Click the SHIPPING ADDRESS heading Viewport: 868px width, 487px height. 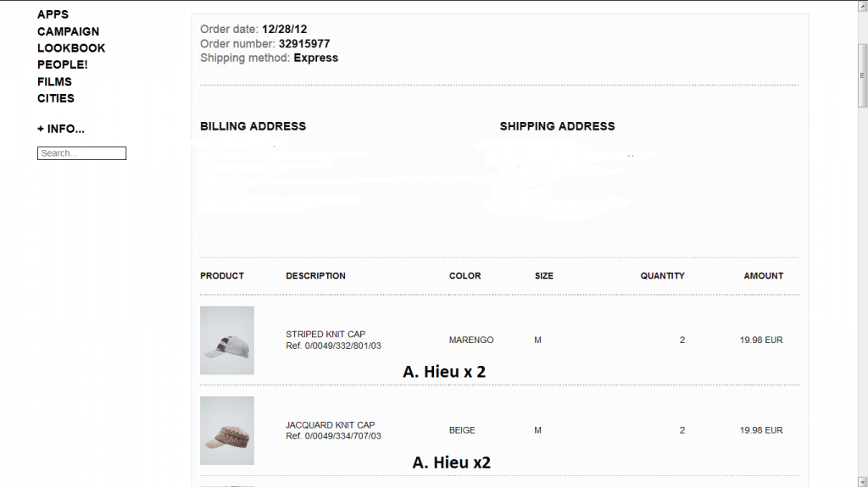pyautogui.click(x=557, y=126)
